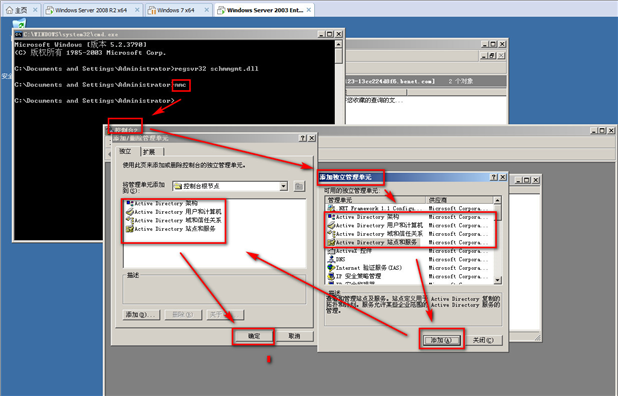Select the .NET Framework 1.1 Configuration snap-in icon
The width and height of the screenshot is (618, 396).
tap(331, 208)
